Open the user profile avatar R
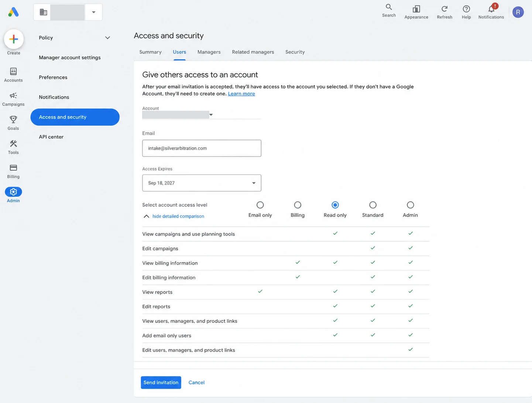Image resolution: width=532 pixels, height=403 pixels. click(518, 12)
